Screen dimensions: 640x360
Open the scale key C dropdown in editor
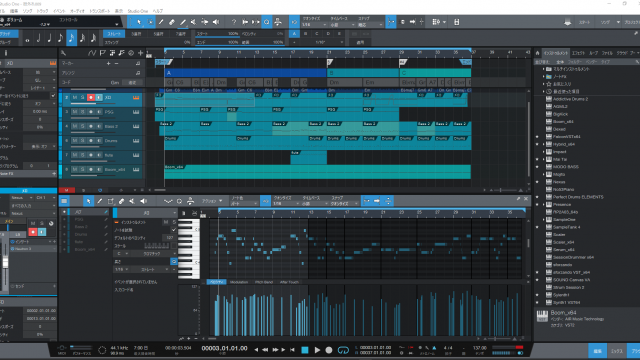(122, 253)
